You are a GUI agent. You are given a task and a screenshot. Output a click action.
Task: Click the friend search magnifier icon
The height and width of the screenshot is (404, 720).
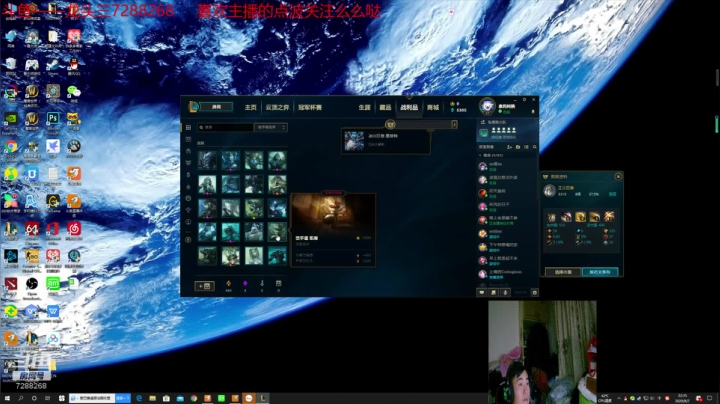coord(534,147)
